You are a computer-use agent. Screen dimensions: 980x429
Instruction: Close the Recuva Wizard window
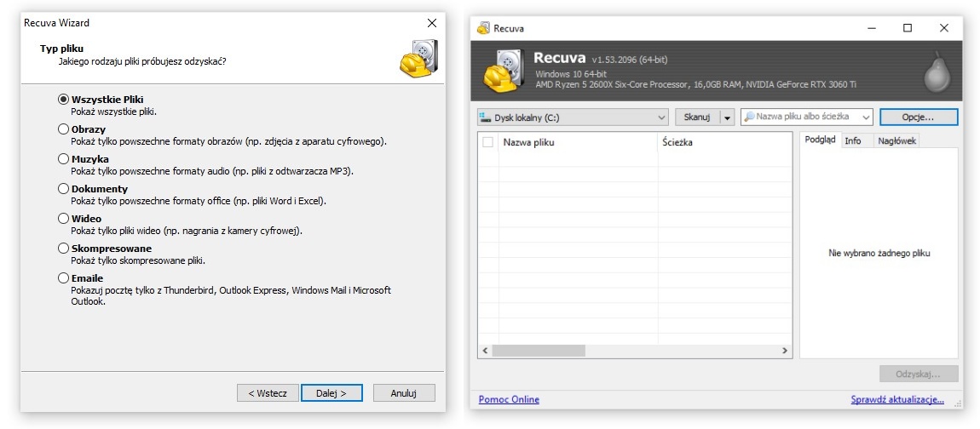pyautogui.click(x=432, y=23)
